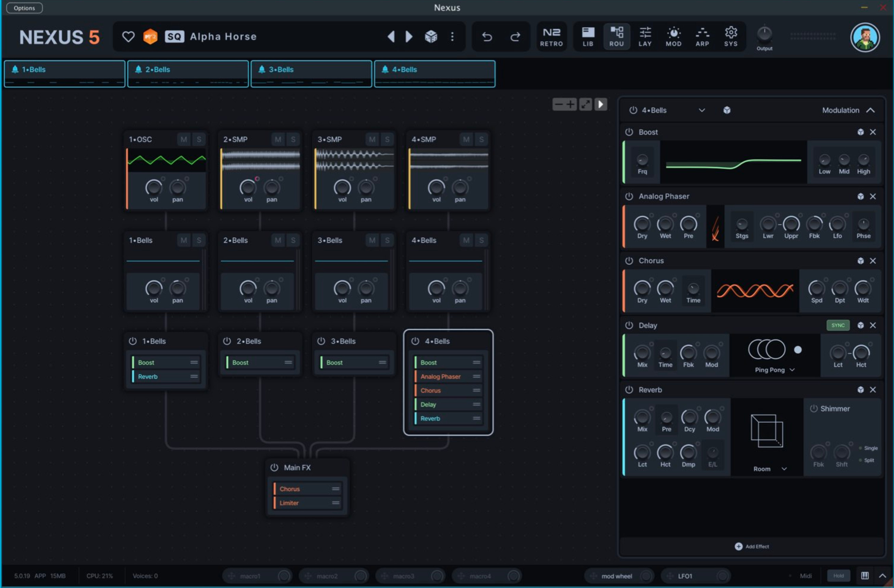The width and height of the screenshot is (894, 588).
Task: Click the LFO1 control
Action: tap(696, 576)
